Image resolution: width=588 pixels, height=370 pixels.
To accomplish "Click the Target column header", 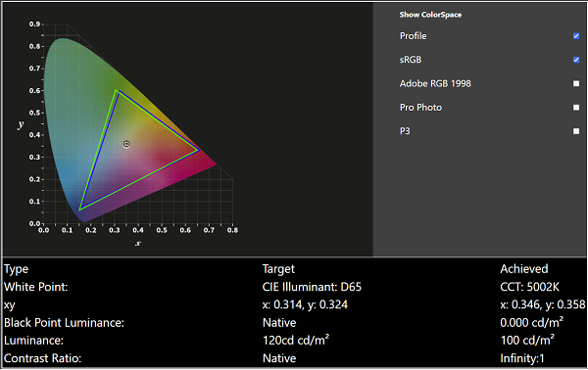I will coord(278,269).
